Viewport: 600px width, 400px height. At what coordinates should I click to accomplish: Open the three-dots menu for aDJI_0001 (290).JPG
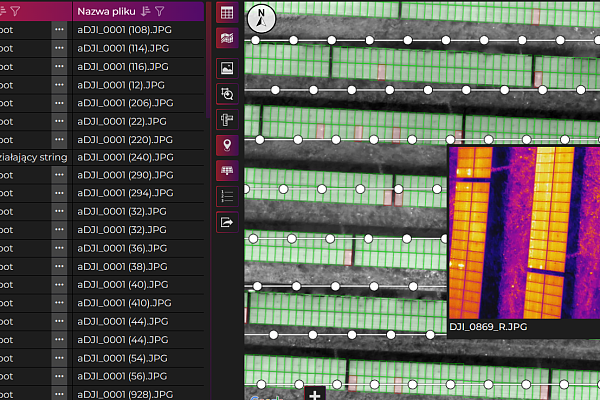point(59,175)
